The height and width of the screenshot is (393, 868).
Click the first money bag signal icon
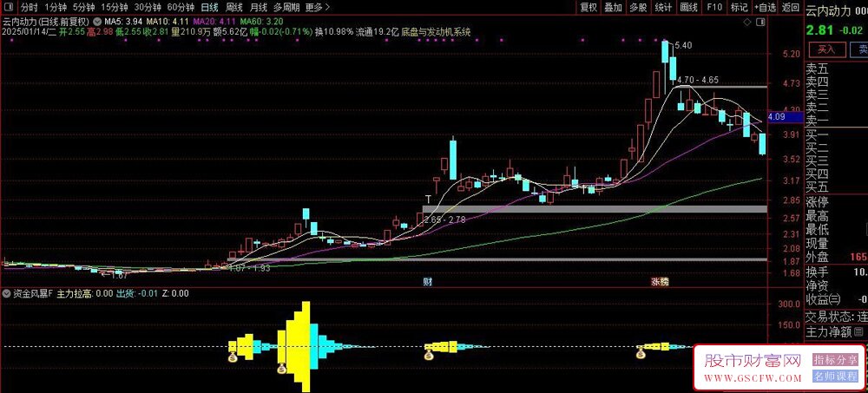pyautogui.click(x=232, y=357)
